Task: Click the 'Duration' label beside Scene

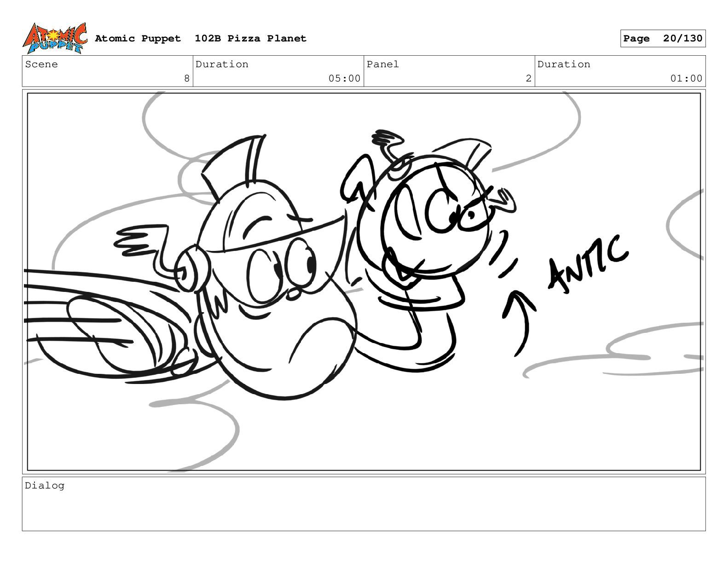Action: (222, 64)
